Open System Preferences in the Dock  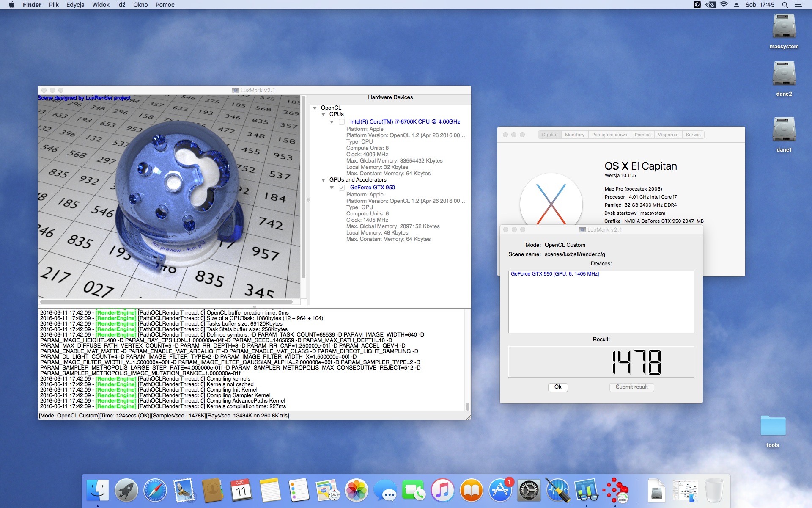529,491
